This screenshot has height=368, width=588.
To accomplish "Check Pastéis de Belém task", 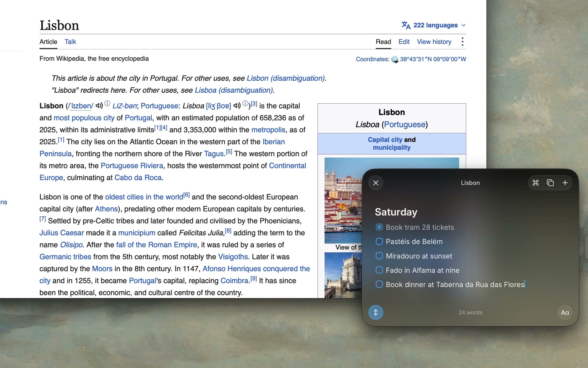I will point(379,242).
